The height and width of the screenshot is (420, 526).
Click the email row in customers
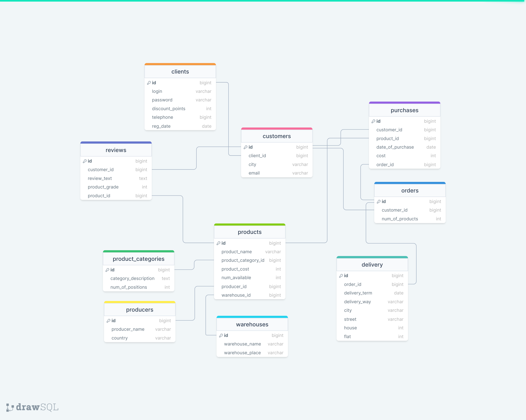[277, 173]
